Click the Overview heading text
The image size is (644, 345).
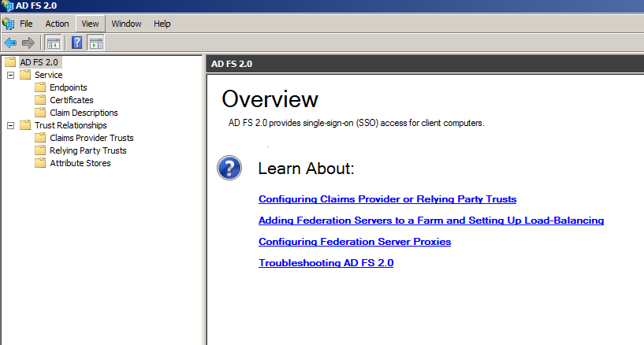[270, 99]
